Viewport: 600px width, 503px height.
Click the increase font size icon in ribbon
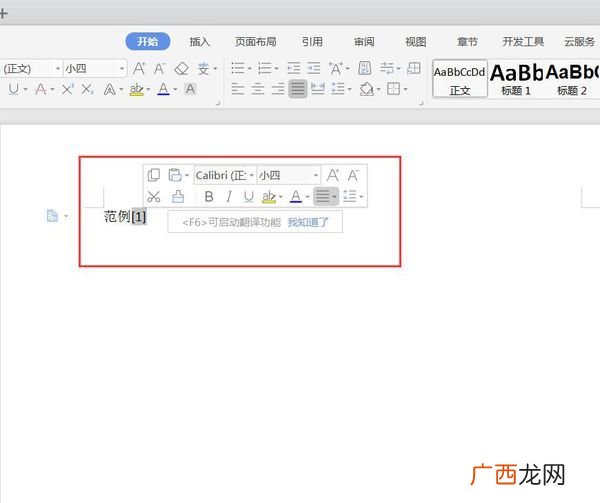click(x=139, y=68)
